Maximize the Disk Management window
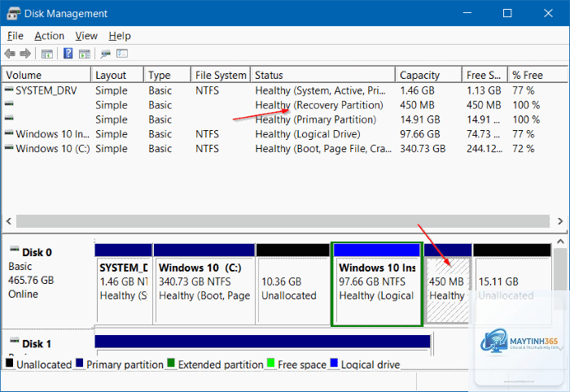The image size is (570, 392). pyautogui.click(x=507, y=13)
